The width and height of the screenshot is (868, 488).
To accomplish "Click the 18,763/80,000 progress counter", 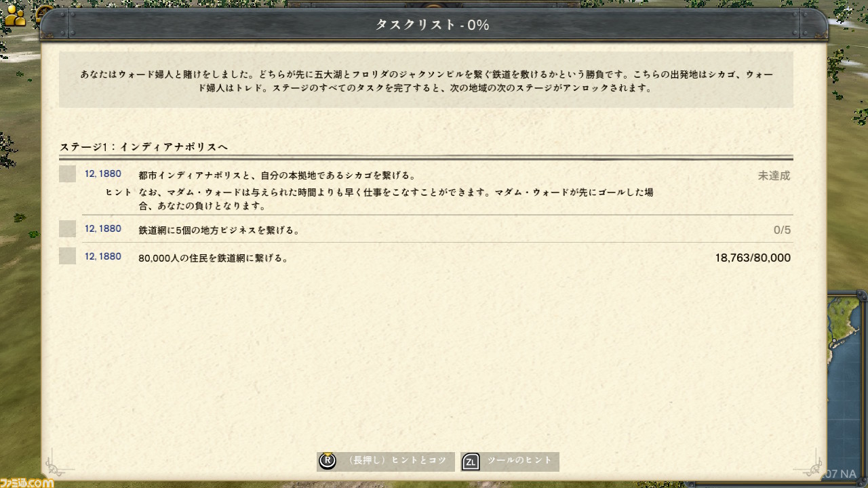I will pyautogui.click(x=753, y=258).
